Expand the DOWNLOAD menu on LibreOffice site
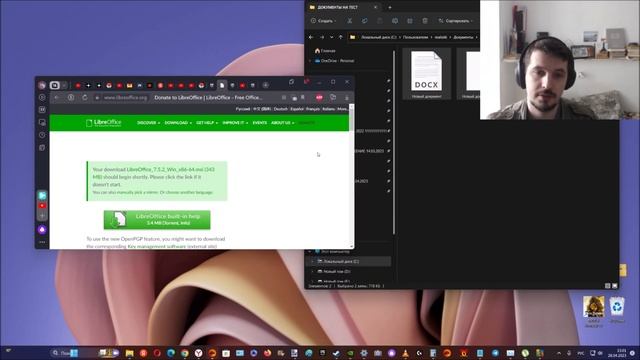 point(178,123)
